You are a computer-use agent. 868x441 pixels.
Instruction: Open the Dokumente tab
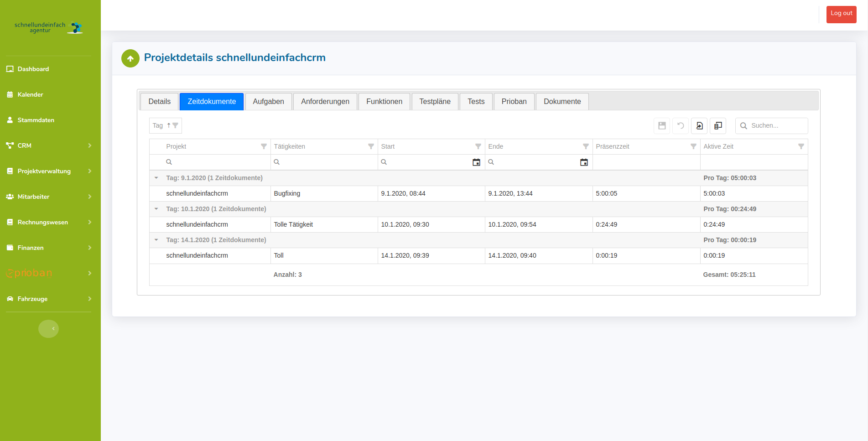coord(562,102)
